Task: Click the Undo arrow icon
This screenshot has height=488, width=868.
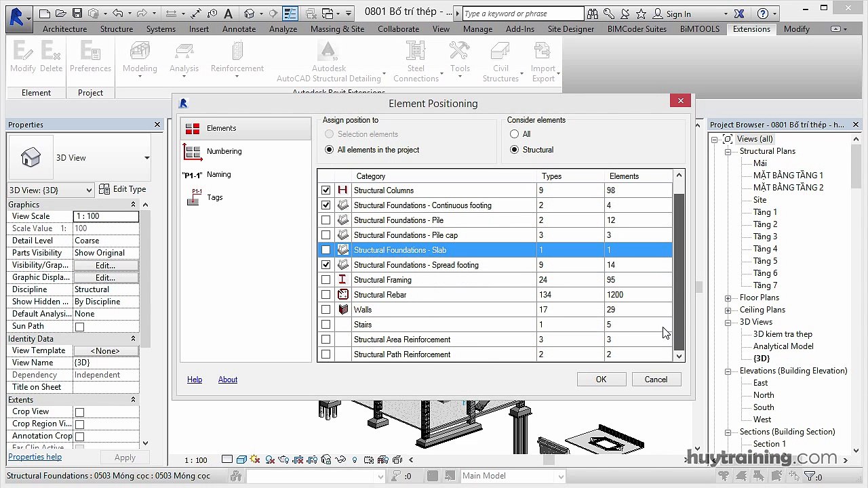Action: coord(118,13)
